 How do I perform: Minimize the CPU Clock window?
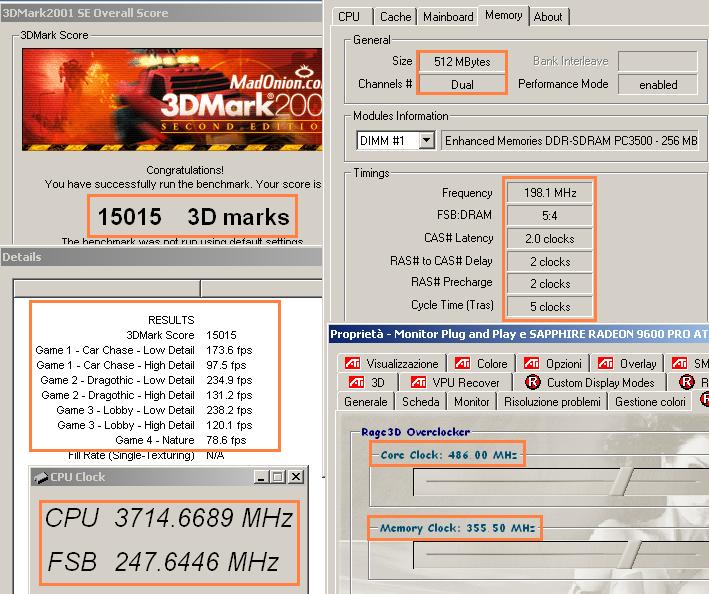coord(260,477)
